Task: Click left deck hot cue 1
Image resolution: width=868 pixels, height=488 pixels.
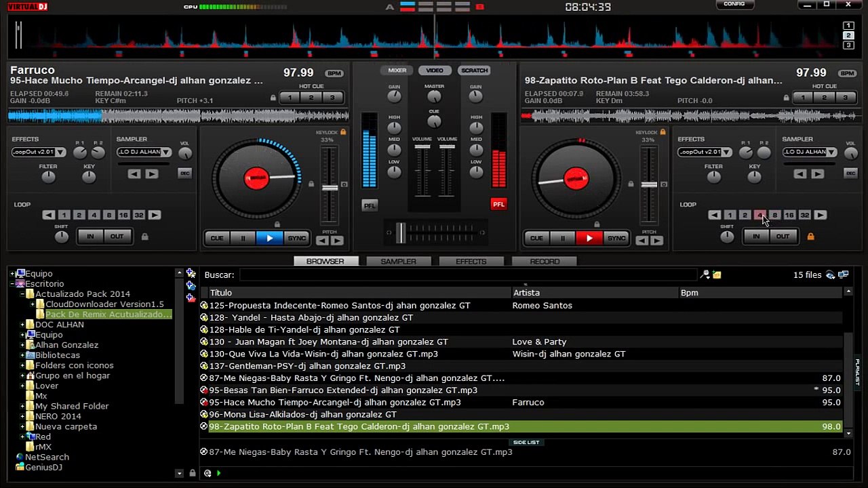Action: coord(290,98)
